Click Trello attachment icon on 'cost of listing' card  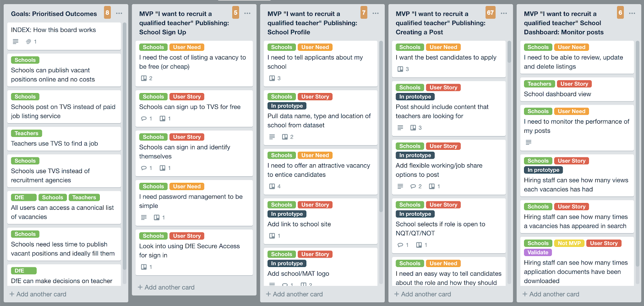click(x=144, y=78)
